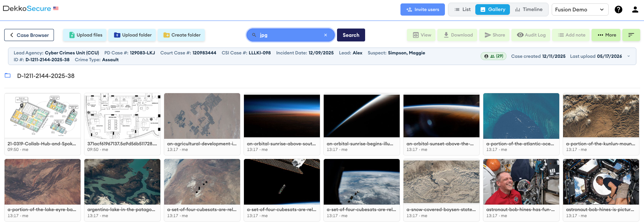This screenshot has height=224, width=644.
Task: Click the magnifier icon in search box
Action: pyautogui.click(x=254, y=35)
